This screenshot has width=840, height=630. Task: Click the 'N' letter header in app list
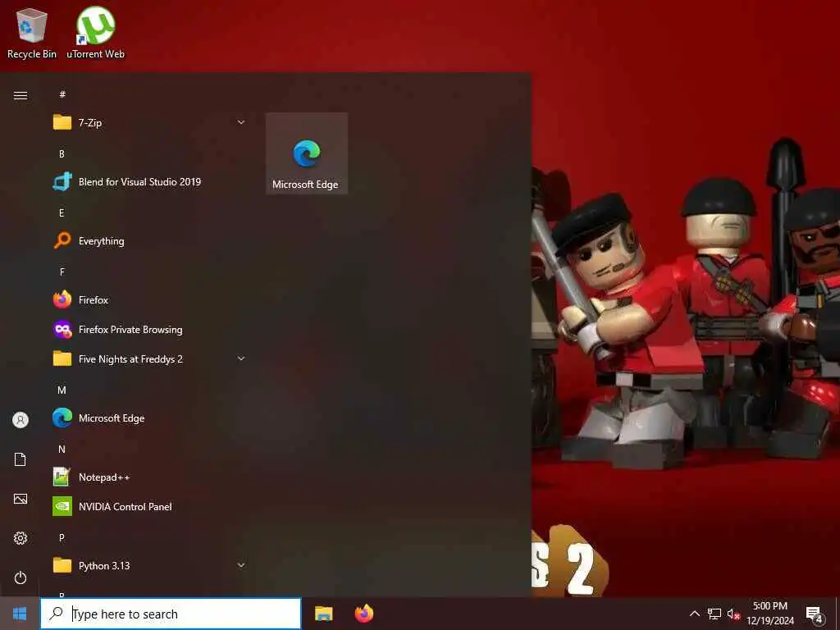[62, 449]
